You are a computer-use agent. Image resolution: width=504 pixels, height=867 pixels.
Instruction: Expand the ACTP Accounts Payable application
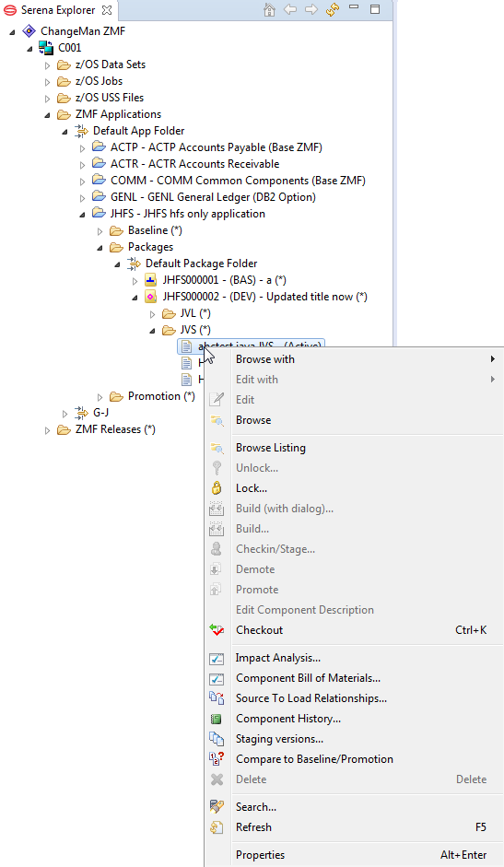point(82,148)
